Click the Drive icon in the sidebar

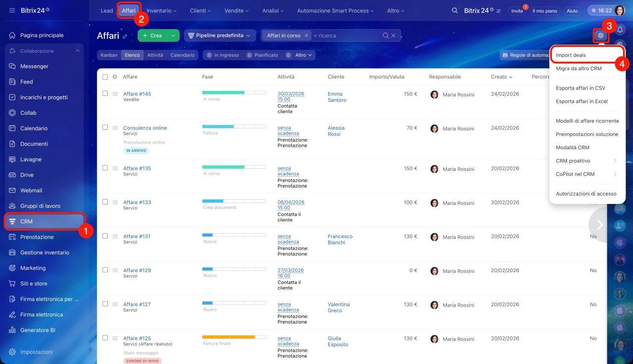pos(12,175)
